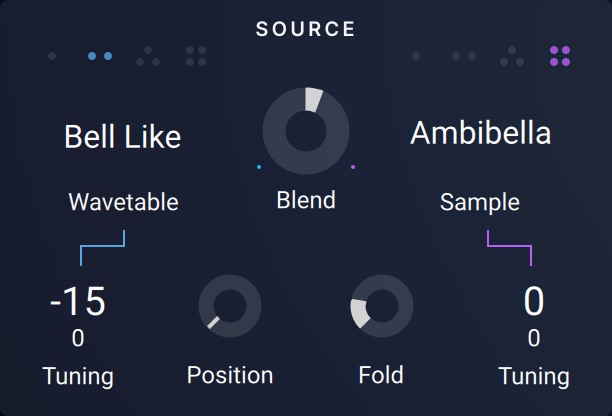
Task: Click the SOURCE section title
Action: point(306,29)
